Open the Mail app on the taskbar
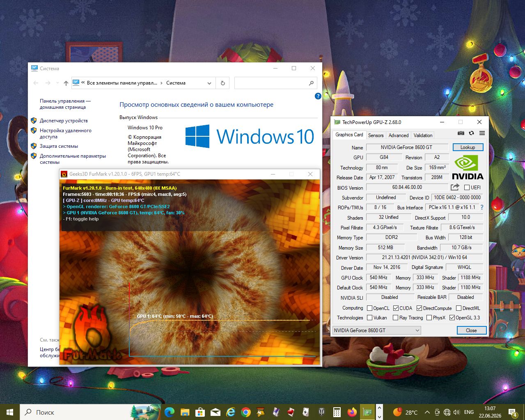The width and height of the screenshot is (525, 420). coord(215,412)
